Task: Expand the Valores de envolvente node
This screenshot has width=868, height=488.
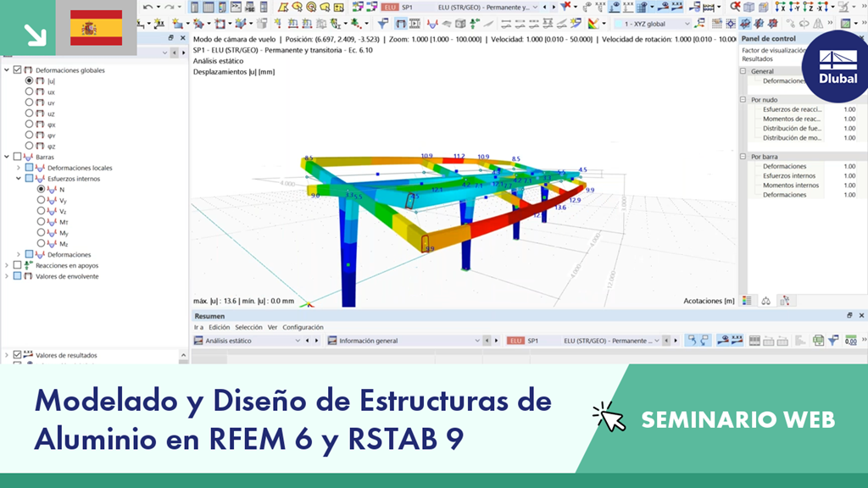Action: coord(7,276)
